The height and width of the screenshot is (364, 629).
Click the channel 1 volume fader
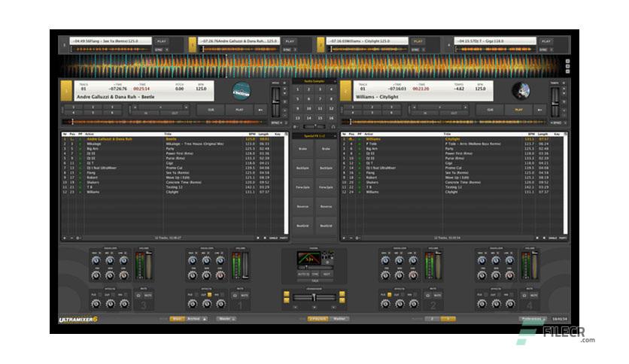click(x=245, y=265)
